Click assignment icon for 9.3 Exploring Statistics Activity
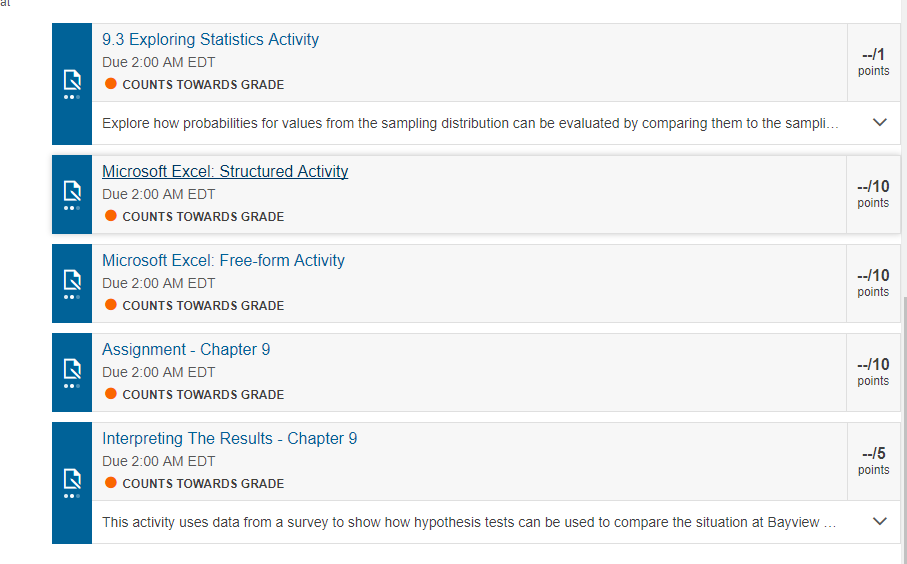The image size is (907, 564). point(72,84)
